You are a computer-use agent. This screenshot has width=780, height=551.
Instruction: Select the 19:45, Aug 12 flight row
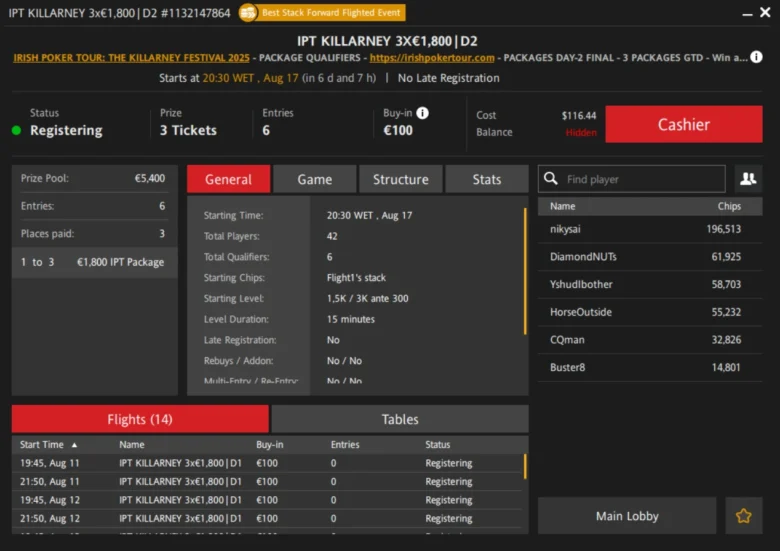pyautogui.click(x=268, y=500)
